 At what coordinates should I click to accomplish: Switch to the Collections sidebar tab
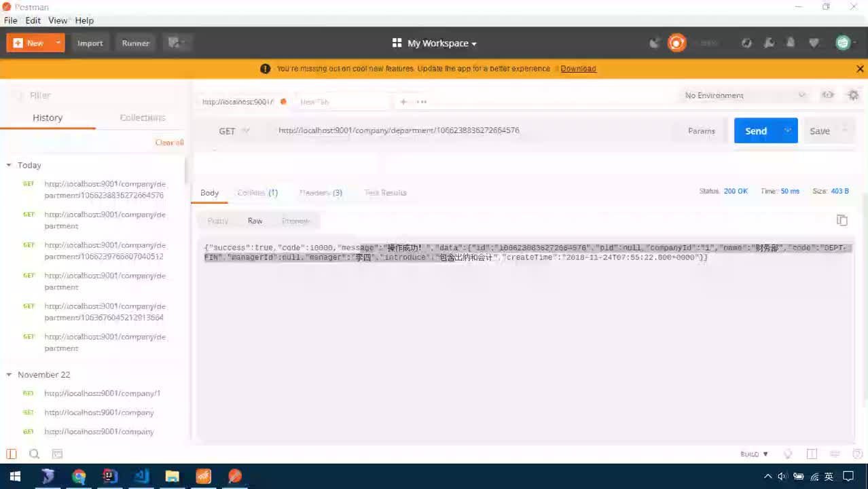point(143,117)
